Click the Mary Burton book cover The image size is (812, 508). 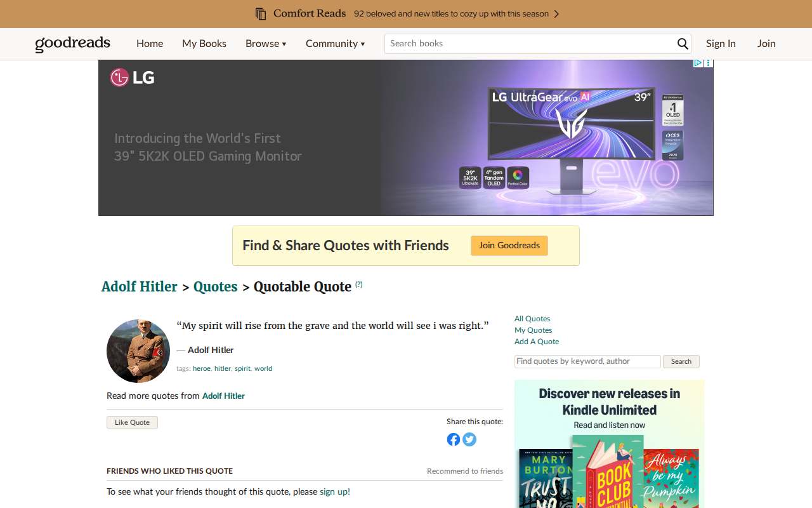pos(546,479)
